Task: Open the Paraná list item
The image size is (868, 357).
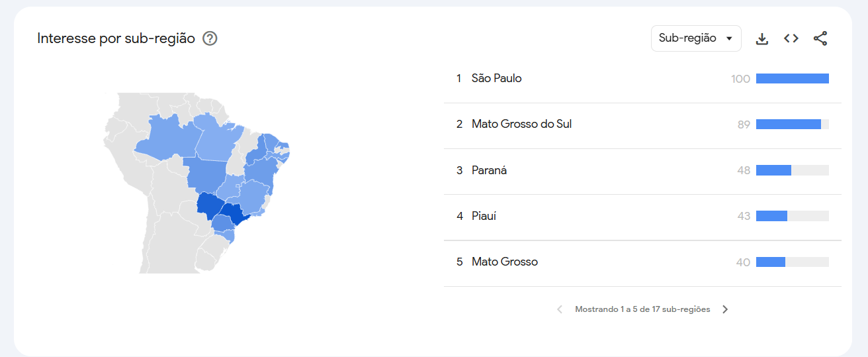Action: 489,171
